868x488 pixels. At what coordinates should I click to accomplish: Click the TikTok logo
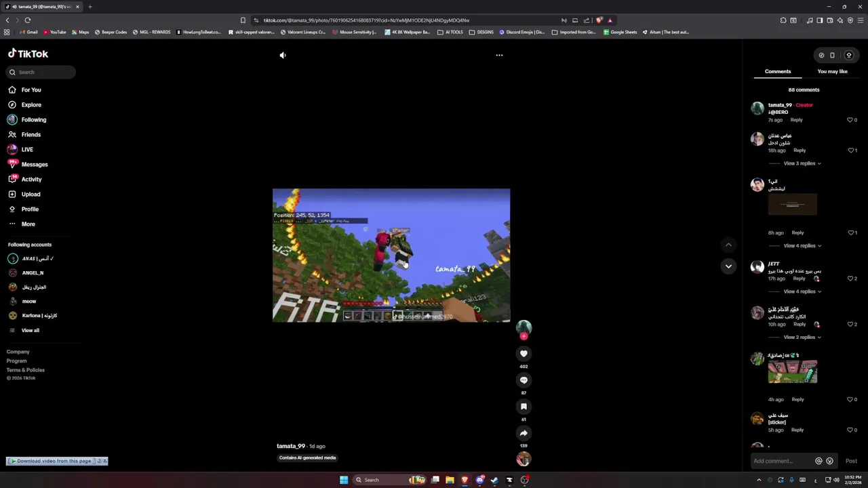[x=28, y=54]
